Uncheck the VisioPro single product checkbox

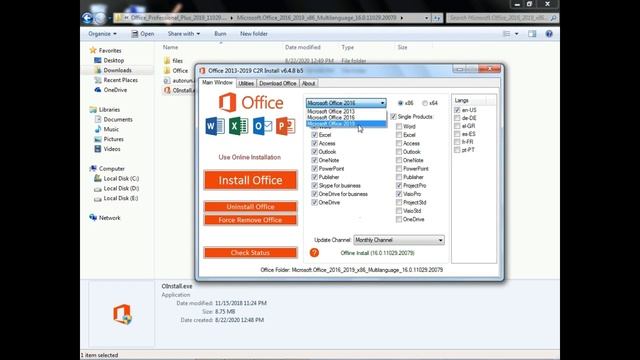(x=399, y=194)
